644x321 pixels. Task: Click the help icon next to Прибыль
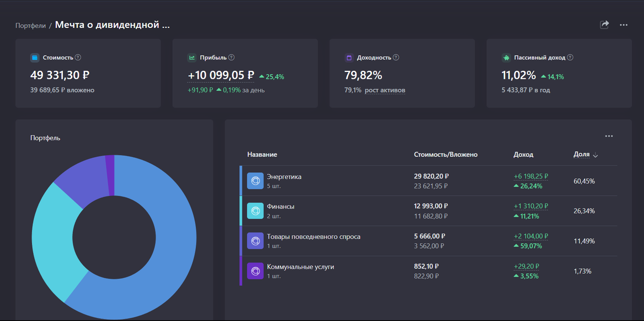(231, 57)
